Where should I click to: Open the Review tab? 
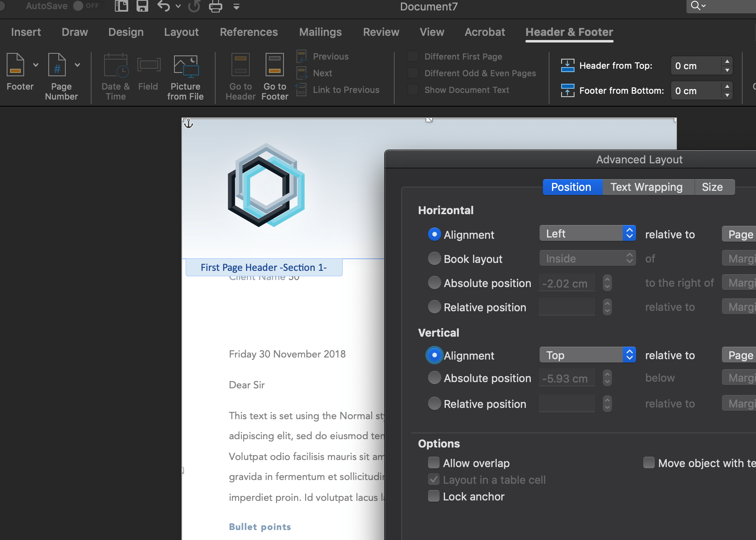tap(381, 32)
